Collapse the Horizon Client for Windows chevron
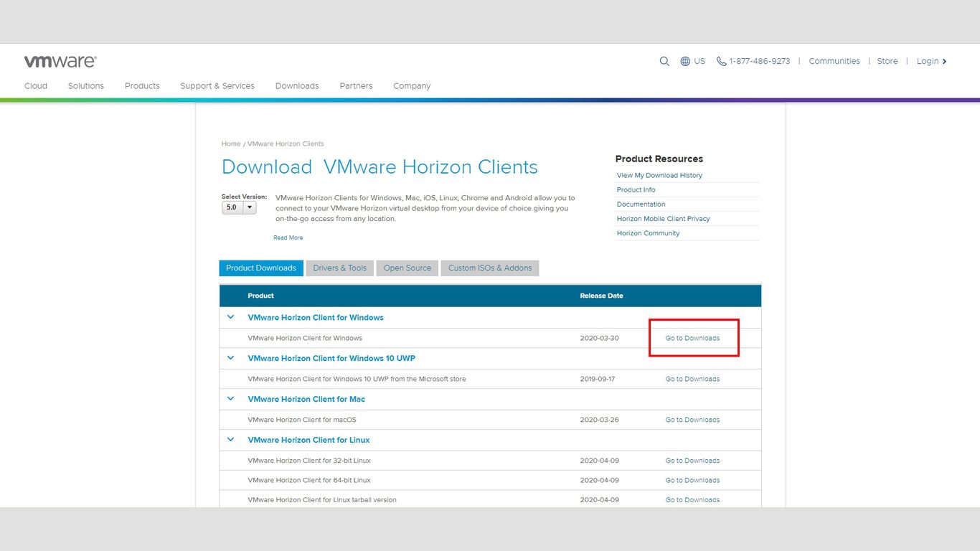This screenshot has width=980, height=551. coord(231,317)
